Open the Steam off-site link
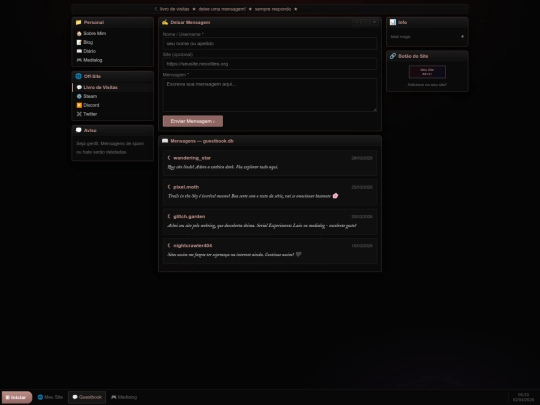The height and width of the screenshot is (405, 540). tap(113, 96)
